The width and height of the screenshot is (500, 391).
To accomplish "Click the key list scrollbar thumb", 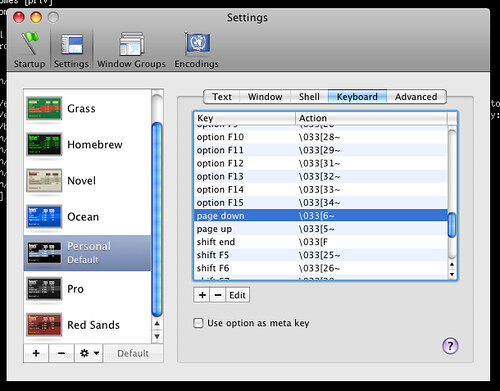I will (x=452, y=225).
